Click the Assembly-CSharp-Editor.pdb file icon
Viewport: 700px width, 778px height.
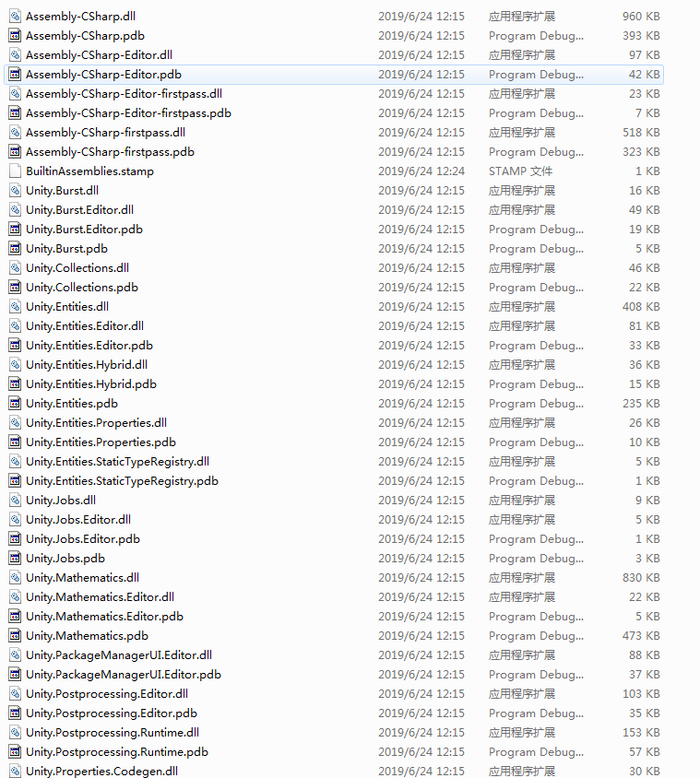[16, 75]
